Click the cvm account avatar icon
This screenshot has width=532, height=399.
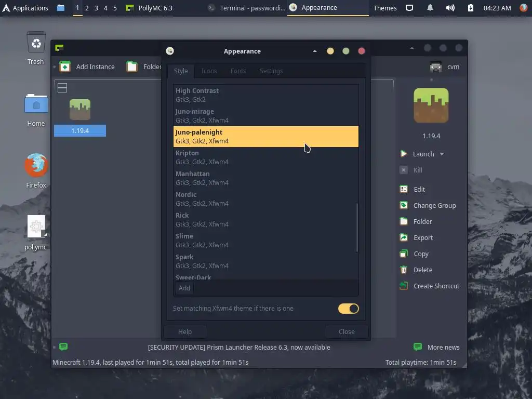(x=436, y=67)
